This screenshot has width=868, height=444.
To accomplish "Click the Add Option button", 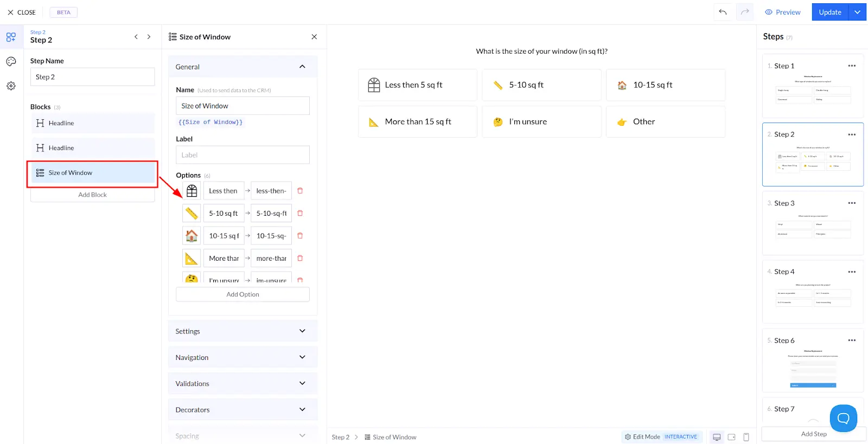I will pos(242,294).
